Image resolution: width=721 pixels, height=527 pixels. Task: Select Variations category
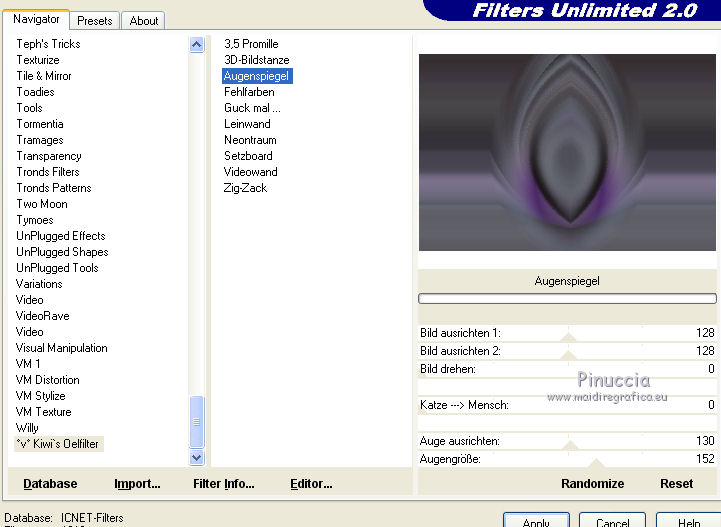[x=39, y=284]
